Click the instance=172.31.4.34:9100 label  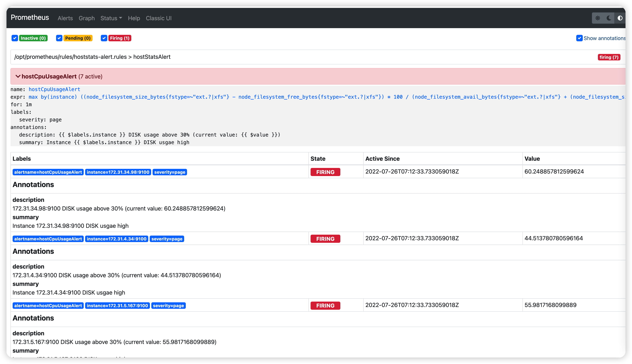pos(117,239)
